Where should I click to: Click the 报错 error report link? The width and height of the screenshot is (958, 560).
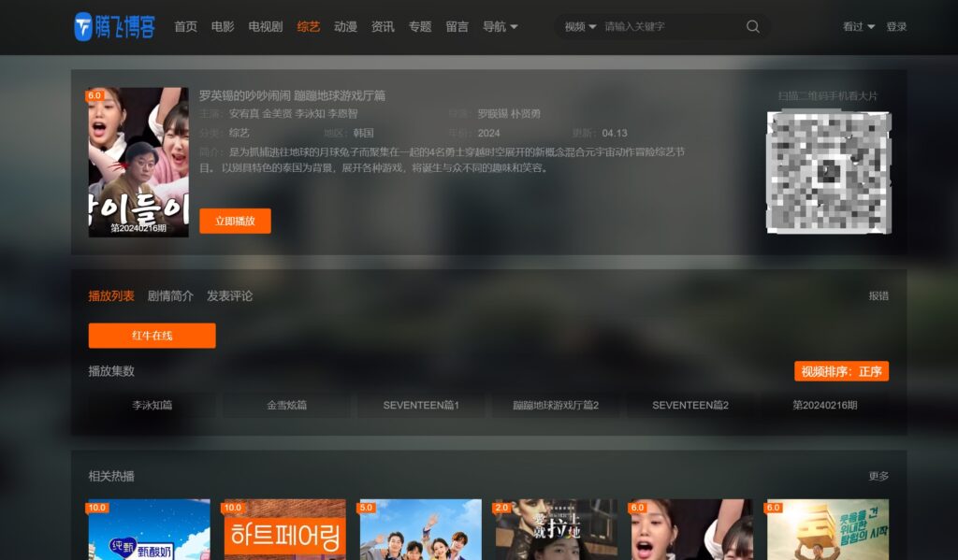tap(880, 295)
